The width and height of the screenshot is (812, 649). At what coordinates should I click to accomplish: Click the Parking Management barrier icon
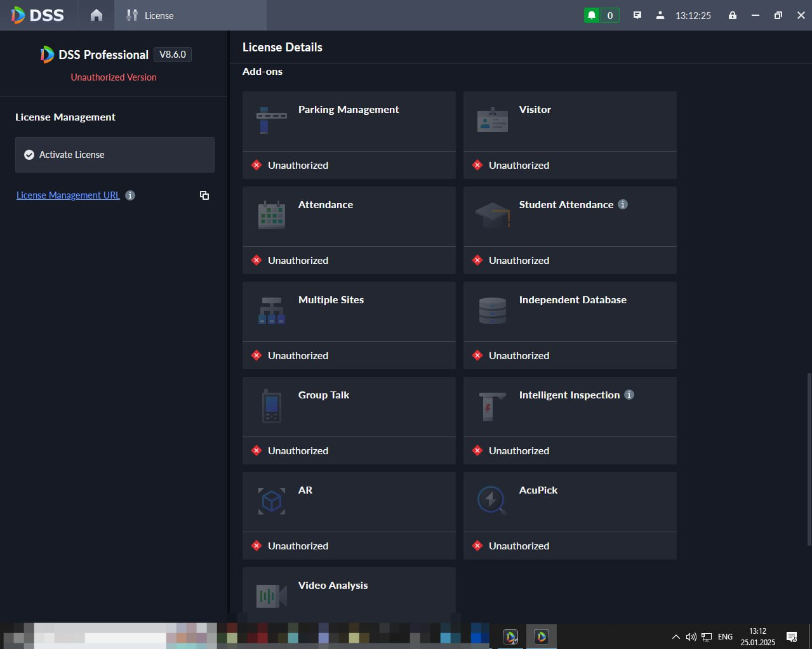point(272,121)
